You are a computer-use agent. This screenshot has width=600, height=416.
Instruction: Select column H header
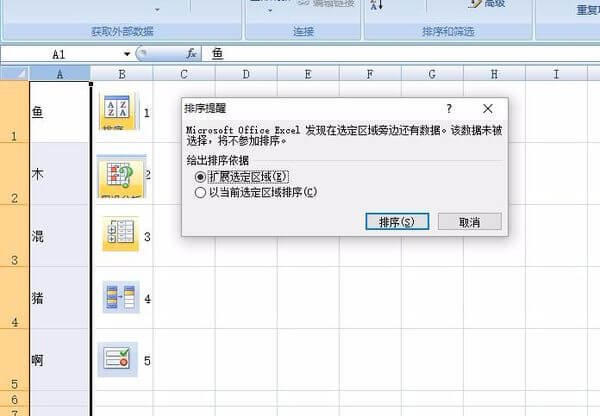click(494, 74)
